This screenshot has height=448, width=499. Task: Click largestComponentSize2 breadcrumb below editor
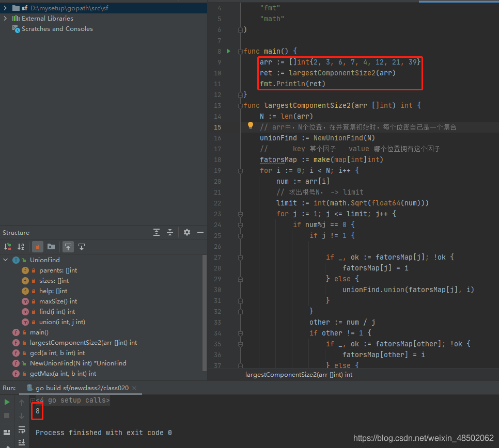299,375
